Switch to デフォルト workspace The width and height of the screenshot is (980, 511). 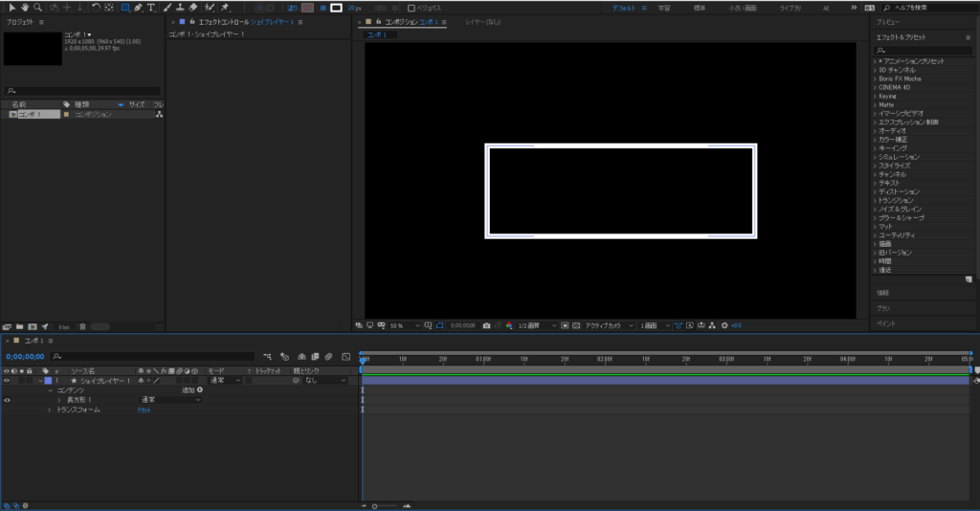[623, 8]
